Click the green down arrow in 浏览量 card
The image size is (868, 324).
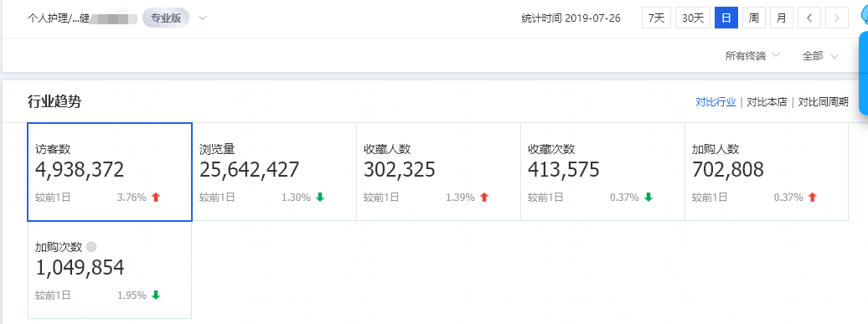(320, 197)
